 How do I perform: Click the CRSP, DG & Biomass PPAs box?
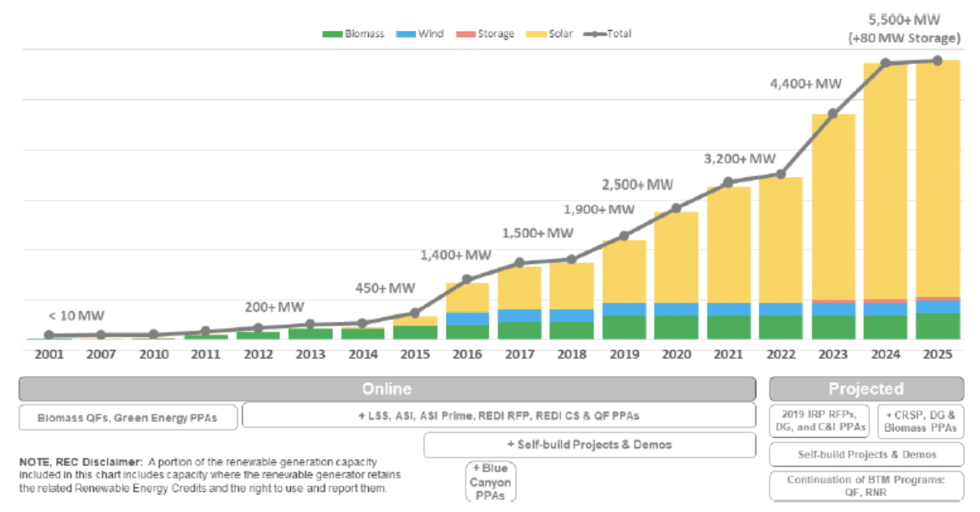(920, 422)
